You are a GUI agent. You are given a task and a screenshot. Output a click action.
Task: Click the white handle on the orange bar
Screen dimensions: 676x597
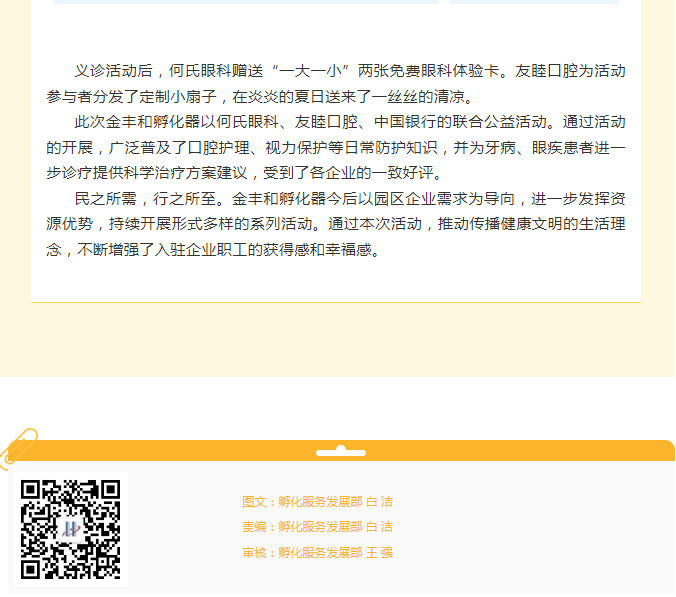coord(341,451)
